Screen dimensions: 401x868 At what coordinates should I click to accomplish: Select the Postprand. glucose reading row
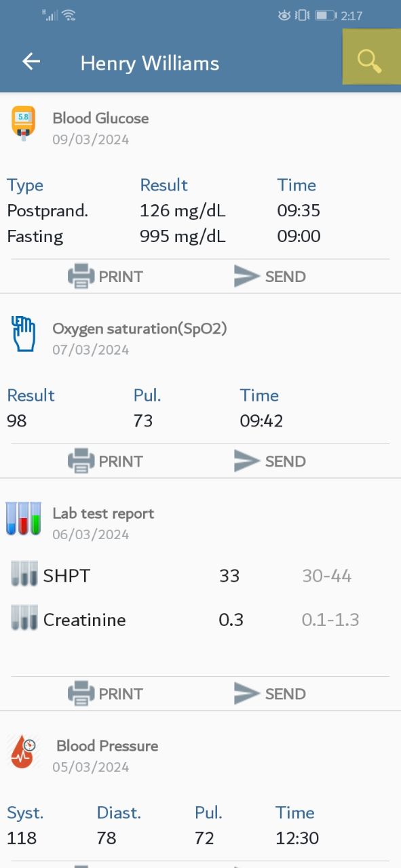click(200, 211)
